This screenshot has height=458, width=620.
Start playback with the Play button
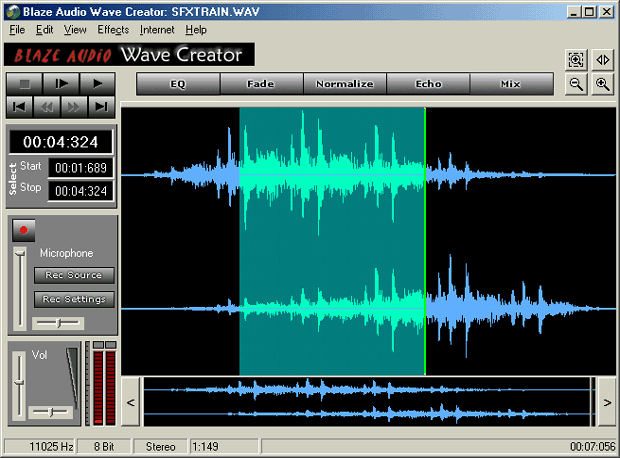point(97,84)
